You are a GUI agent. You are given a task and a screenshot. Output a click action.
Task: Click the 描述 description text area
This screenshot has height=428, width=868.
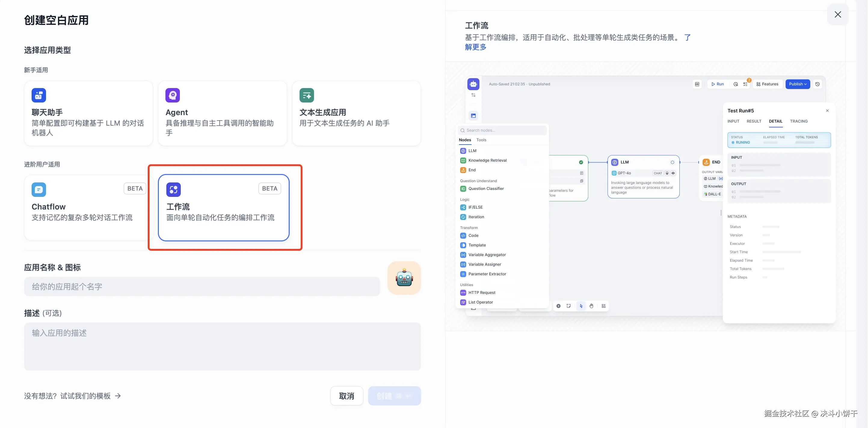click(x=222, y=346)
